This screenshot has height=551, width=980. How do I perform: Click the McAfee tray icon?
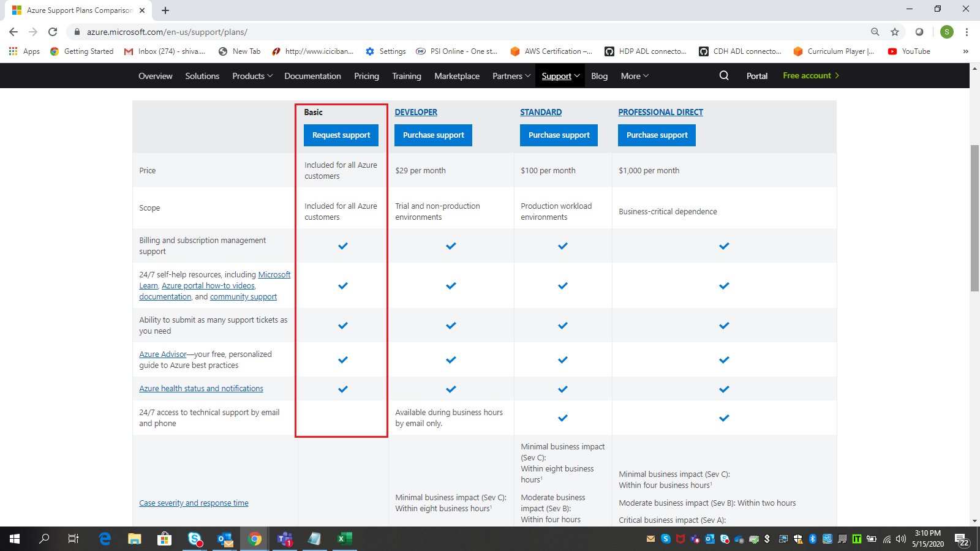[x=680, y=539]
